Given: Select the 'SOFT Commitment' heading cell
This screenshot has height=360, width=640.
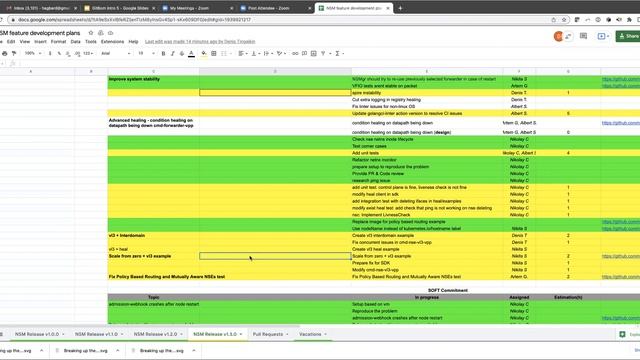Looking at the screenshot, I should click(x=448, y=291).
